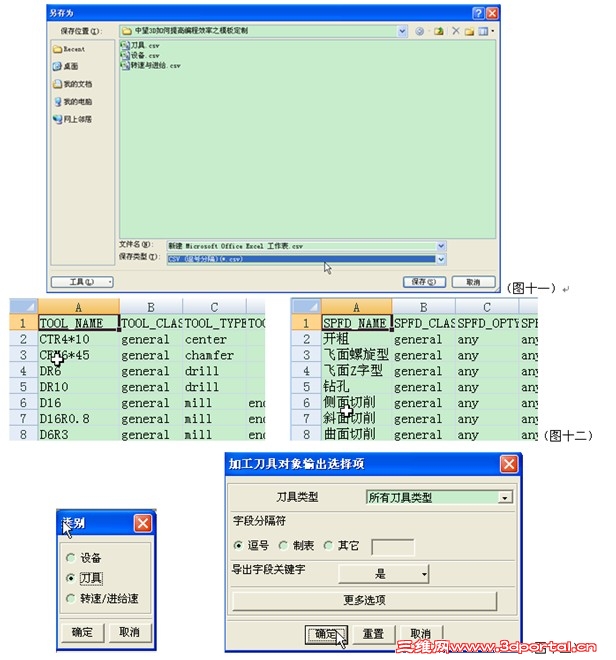Select cell 开粗
The height and width of the screenshot is (660, 616).
[356, 339]
